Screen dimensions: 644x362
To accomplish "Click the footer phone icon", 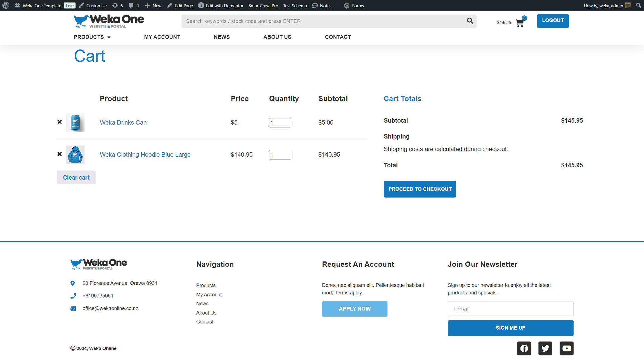I will tap(73, 296).
